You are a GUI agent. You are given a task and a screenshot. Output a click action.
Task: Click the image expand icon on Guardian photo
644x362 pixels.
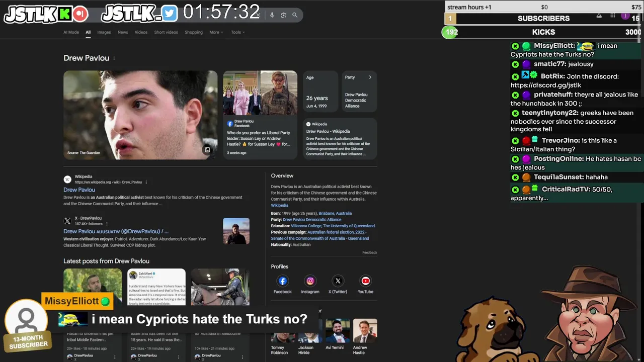(x=207, y=150)
